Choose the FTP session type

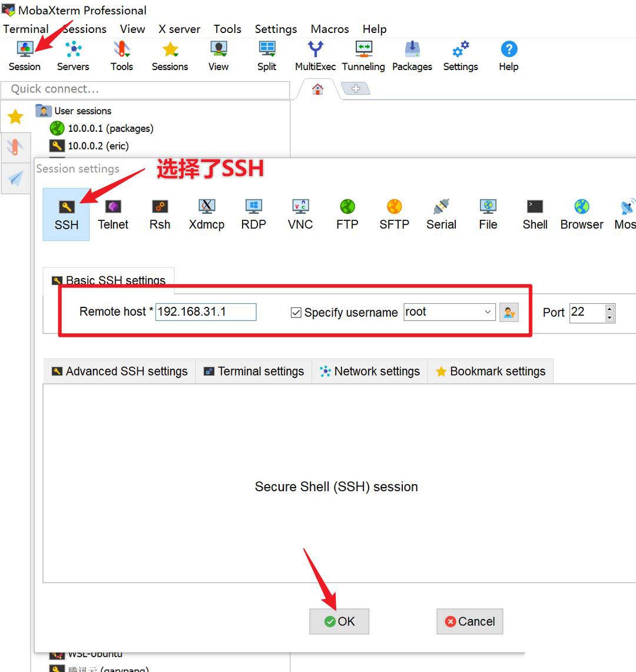point(347,214)
